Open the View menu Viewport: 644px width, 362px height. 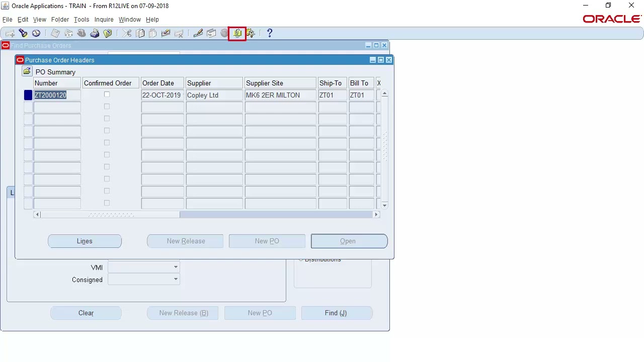click(x=40, y=20)
